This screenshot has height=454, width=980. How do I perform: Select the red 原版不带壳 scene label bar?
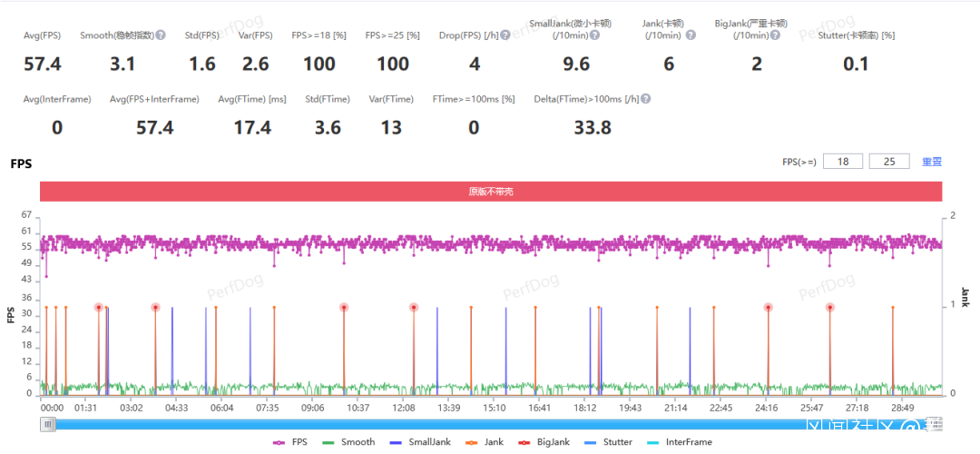(491, 192)
